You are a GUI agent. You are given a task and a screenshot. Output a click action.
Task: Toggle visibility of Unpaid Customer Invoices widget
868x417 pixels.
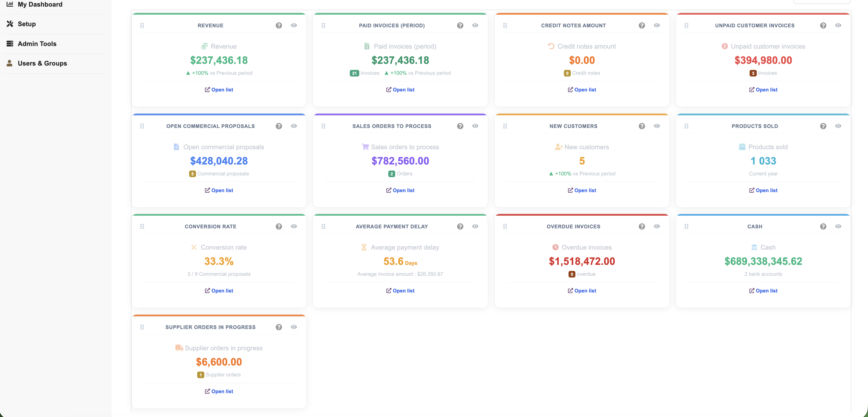click(x=838, y=25)
